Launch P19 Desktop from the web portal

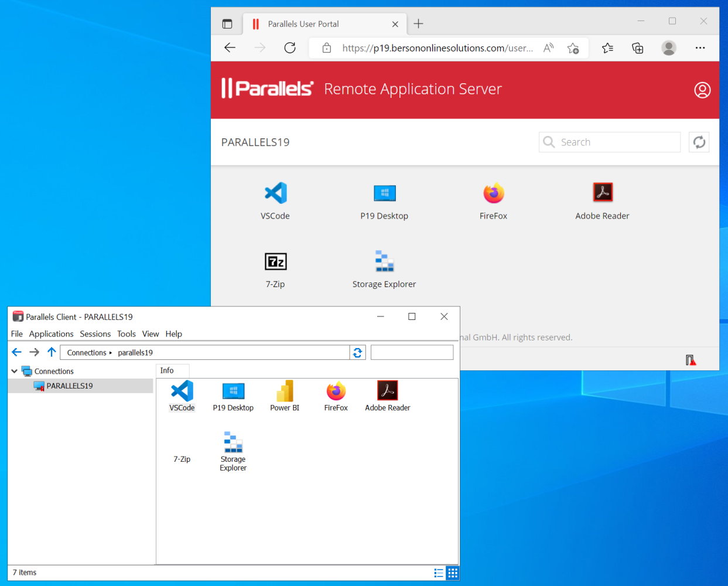coord(384,200)
